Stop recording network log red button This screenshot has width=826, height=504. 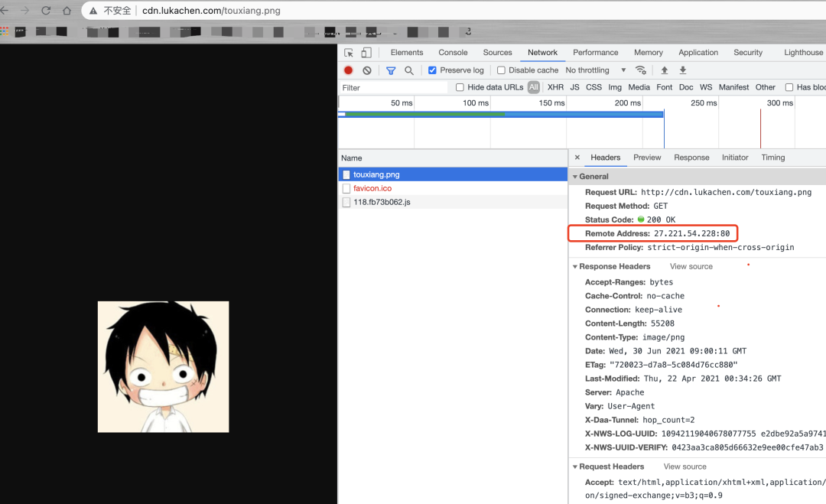[x=348, y=70]
